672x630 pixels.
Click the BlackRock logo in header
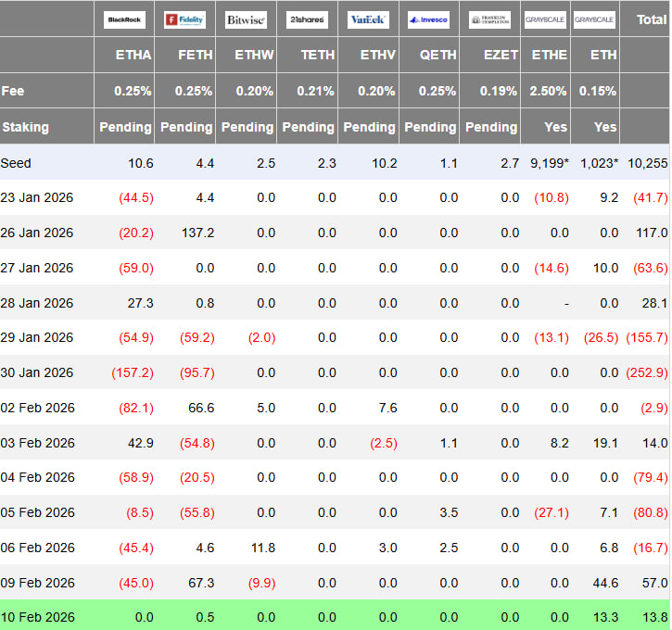coord(124,19)
